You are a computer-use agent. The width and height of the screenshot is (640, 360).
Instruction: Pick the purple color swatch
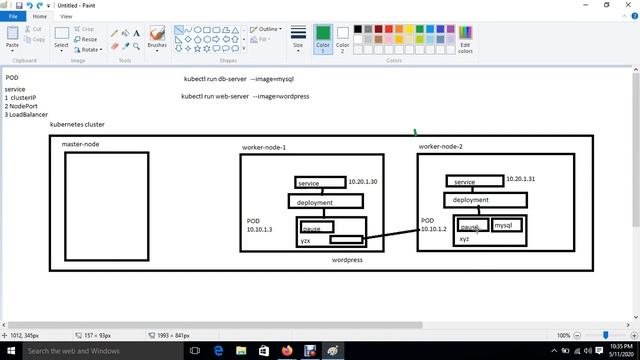[x=451, y=29]
